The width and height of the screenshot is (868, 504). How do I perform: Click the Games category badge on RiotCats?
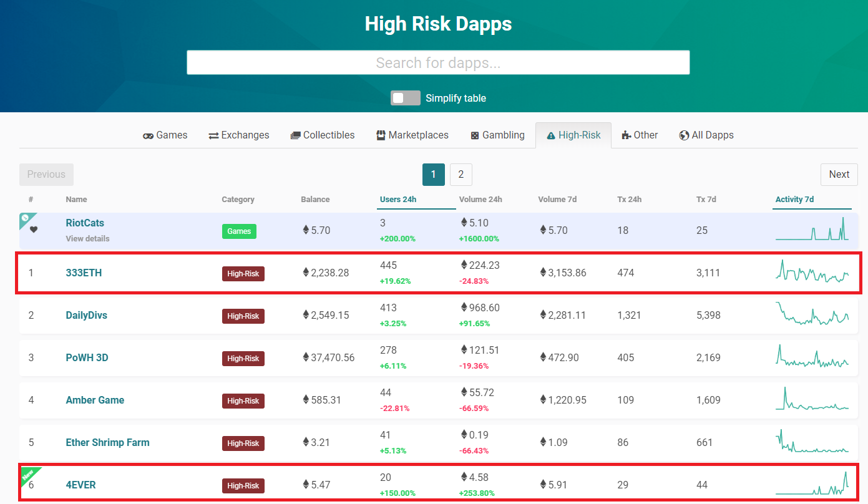coord(239,231)
